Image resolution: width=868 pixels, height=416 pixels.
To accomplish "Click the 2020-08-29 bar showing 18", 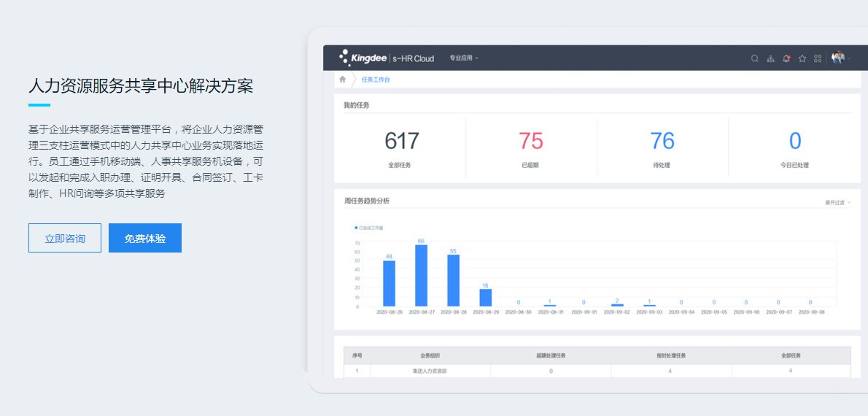I will 486,298.
